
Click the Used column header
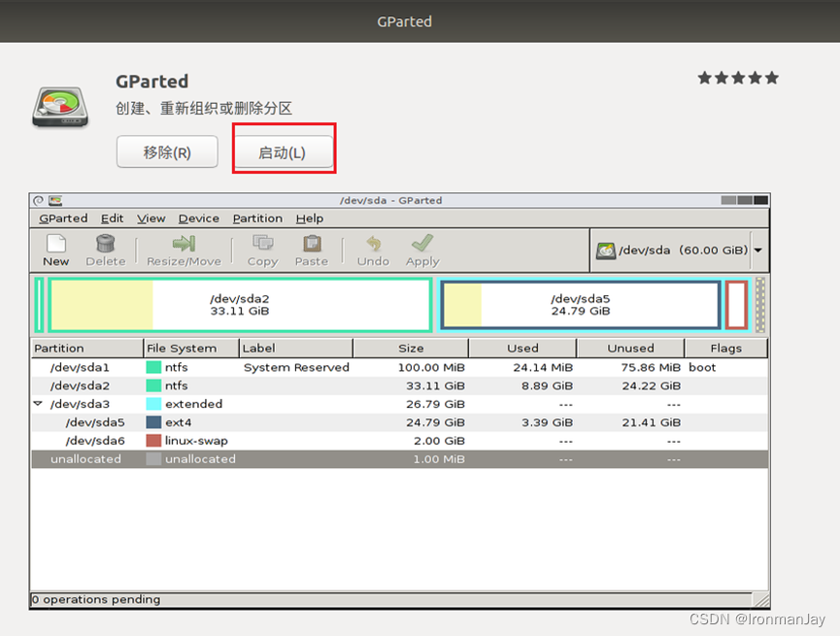[x=522, y=349]
